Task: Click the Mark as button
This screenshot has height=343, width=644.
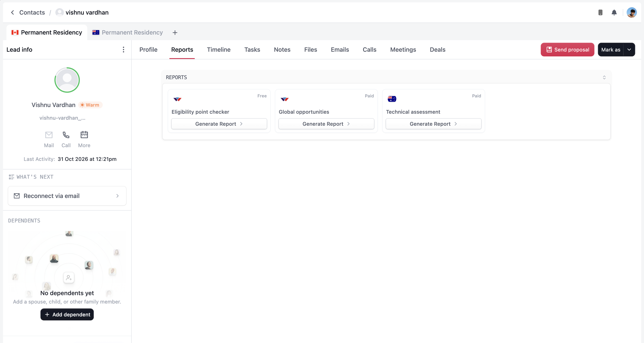Action: (x=611, y=50)
